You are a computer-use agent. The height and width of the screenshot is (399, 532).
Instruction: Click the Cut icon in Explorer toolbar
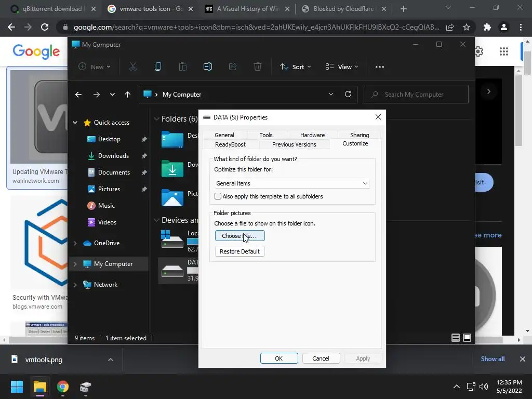click(133, 67)
